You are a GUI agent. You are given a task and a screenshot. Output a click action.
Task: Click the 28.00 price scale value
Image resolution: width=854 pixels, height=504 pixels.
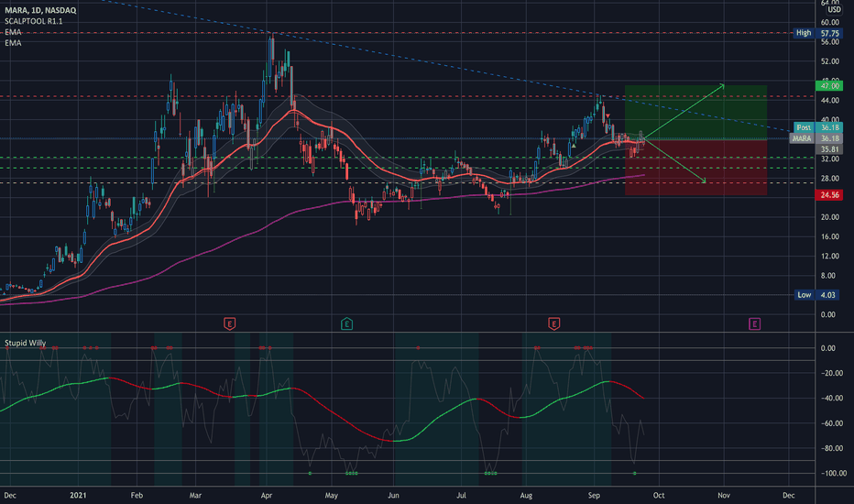(x=830, y=179)
